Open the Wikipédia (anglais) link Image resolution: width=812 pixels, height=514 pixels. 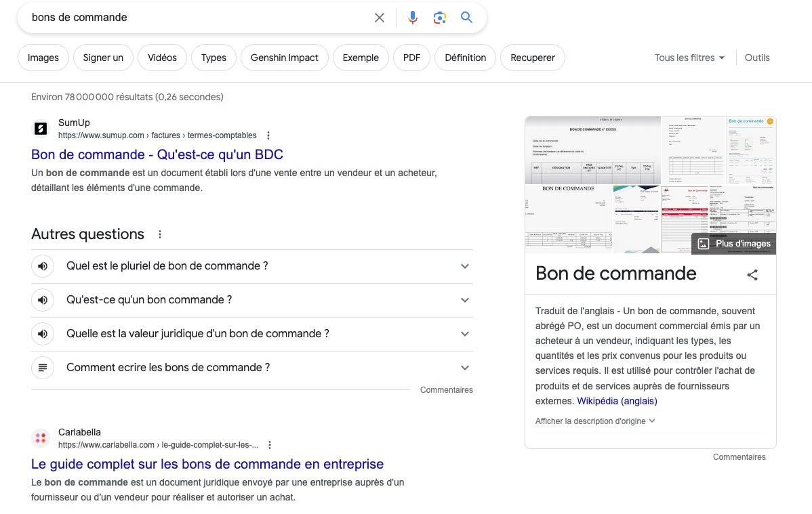tap(617, 401)
